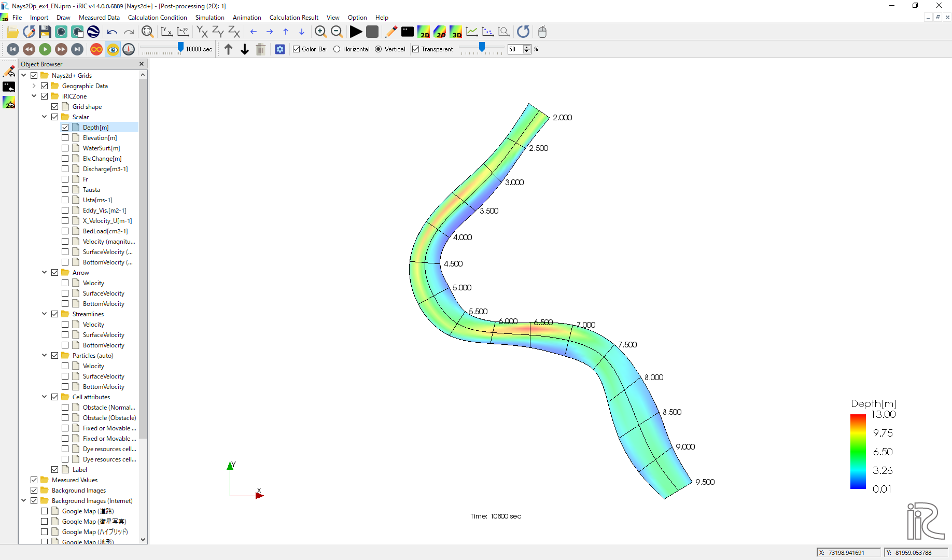Collapse the iRICZone node
952x560 pixels.
(x=34, y=96)
